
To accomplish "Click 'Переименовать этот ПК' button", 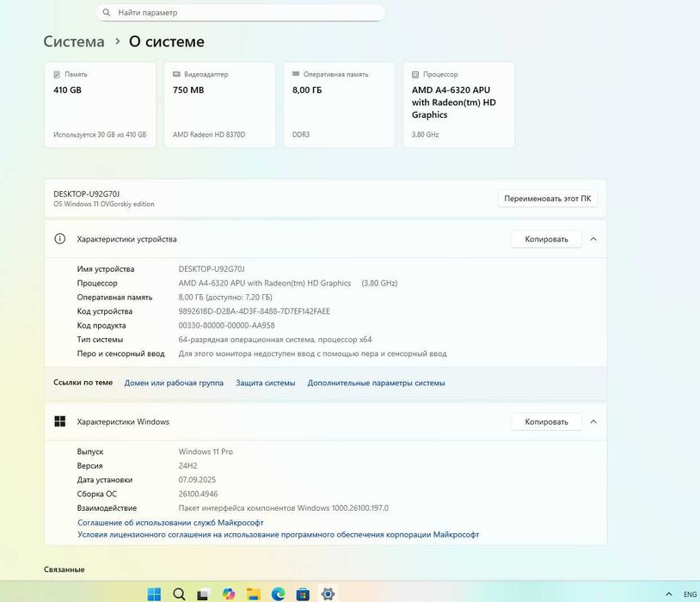I will 547,199.
